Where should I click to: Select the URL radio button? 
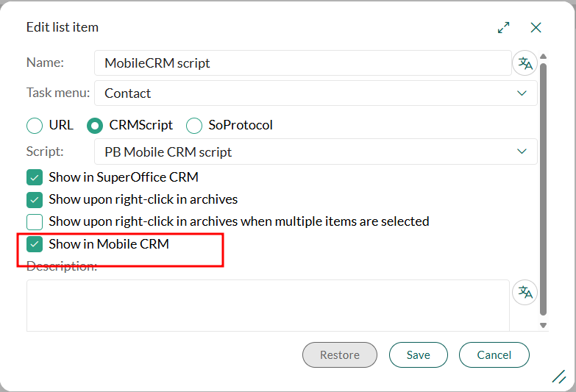(35, 126)
